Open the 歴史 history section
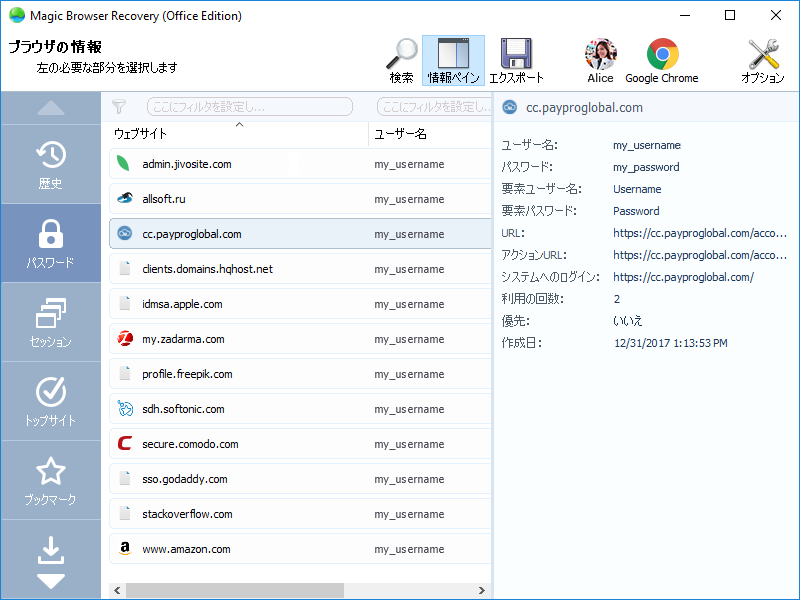This screenshot has width=800, height=600. coord(51,164)
